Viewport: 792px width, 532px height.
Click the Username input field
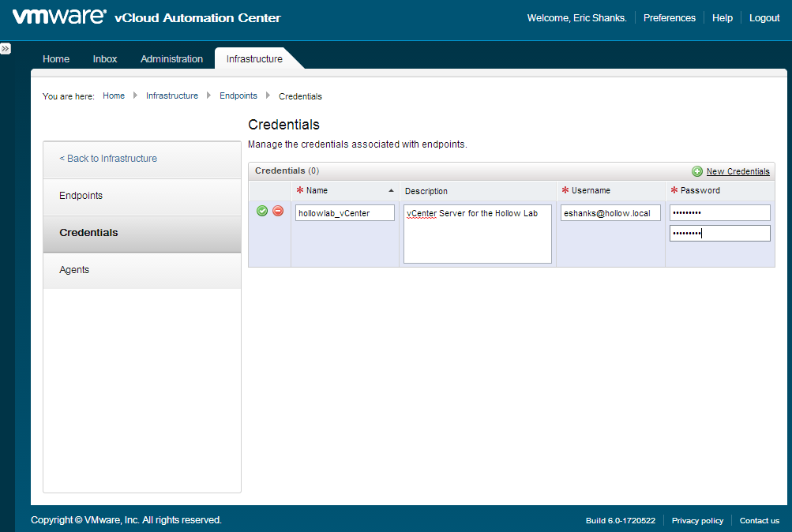pyautogui.click(x=610, y=213)
